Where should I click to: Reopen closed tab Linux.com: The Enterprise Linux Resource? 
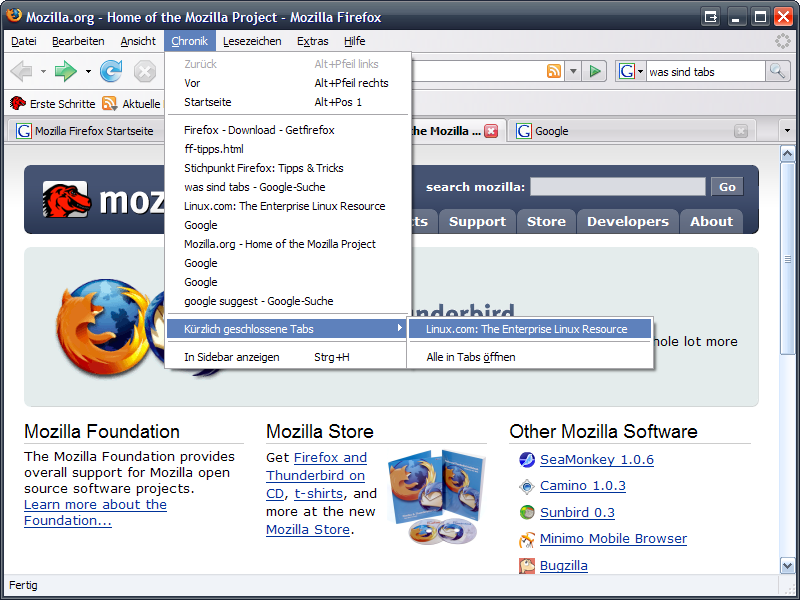[x=530, y=329]
